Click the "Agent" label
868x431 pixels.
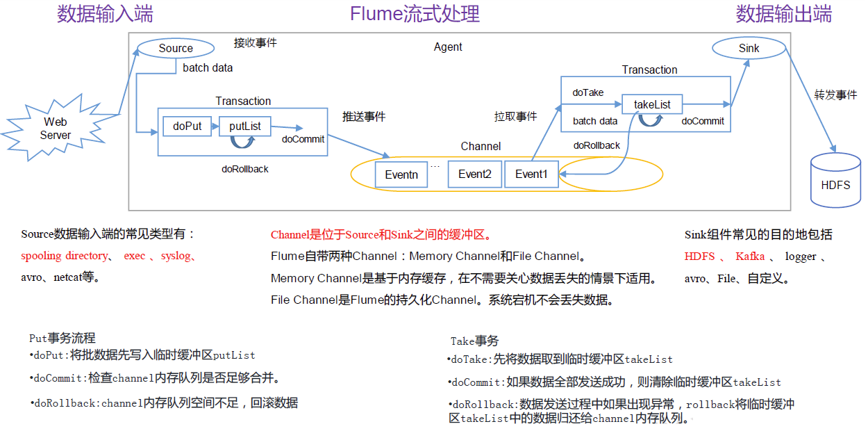pyautogui.click(x=448, y=47)
